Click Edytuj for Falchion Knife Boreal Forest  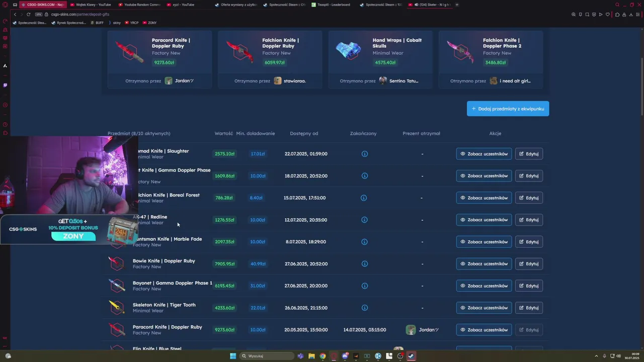coord(529,198)
